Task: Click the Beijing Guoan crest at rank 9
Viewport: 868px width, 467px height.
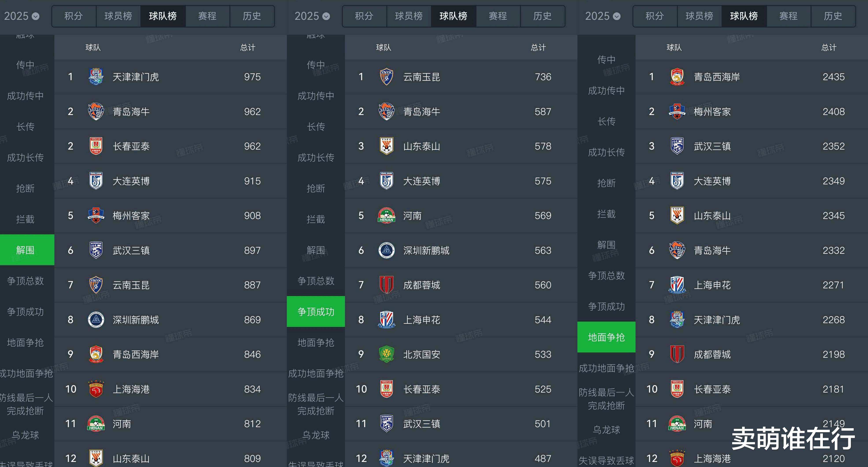Action: pos(386,354)
